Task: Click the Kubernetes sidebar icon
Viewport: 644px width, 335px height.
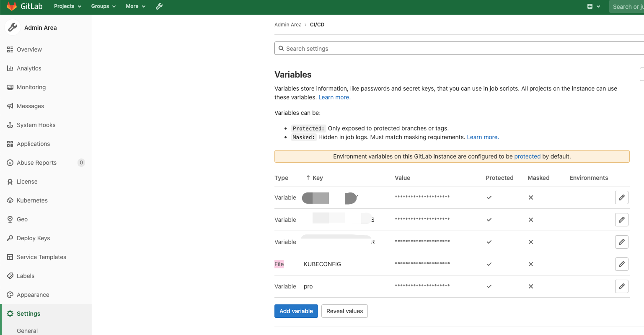Action: [10, 200]
